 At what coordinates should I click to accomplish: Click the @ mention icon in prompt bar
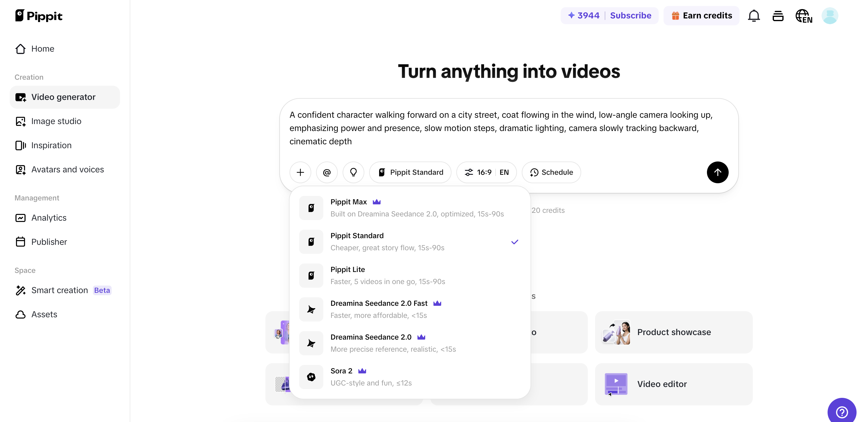click(327, 172)
